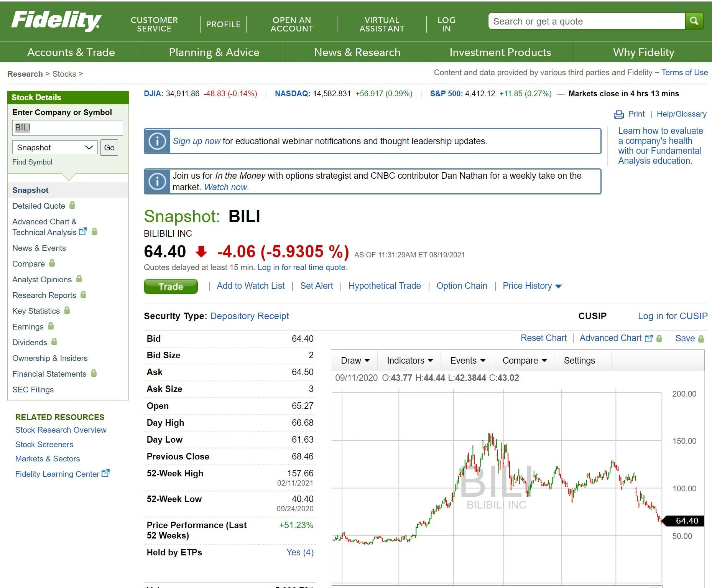Open the chart Draw menu
The height and width of the screenshot is (588, 712).
coord(355,361)
